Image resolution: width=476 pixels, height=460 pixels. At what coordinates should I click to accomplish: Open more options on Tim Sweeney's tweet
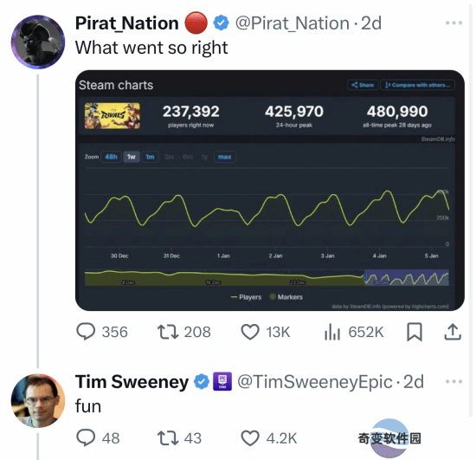(453, 381)
